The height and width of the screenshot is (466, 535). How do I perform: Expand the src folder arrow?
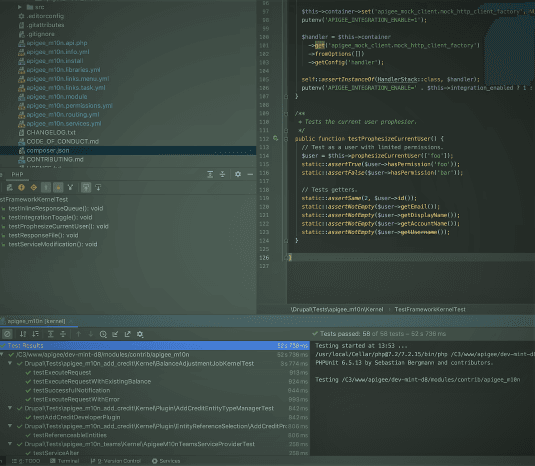tap(20, 7)
